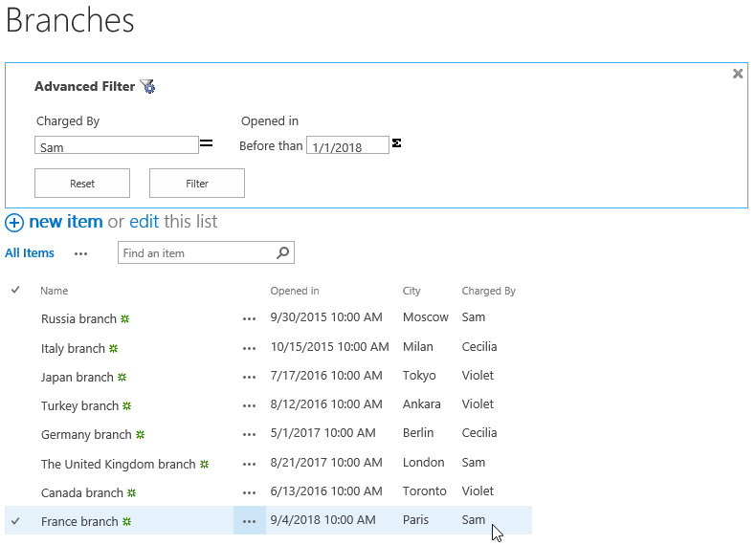Sort by the Opened in column header
This screenshot has width=756, height=545.
tap(295, 291)
